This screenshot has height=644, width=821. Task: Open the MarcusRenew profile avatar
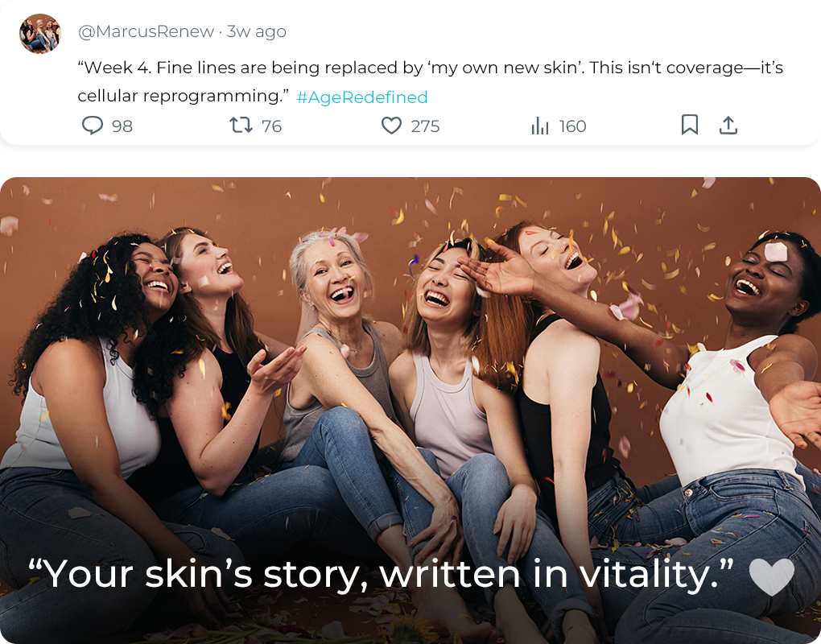pos(40,34)
